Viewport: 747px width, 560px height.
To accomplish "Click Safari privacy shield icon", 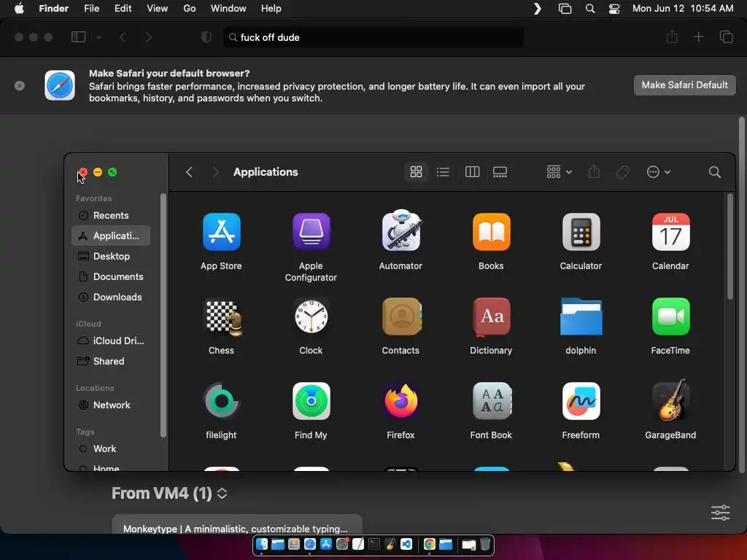I will tap(206, 37).
